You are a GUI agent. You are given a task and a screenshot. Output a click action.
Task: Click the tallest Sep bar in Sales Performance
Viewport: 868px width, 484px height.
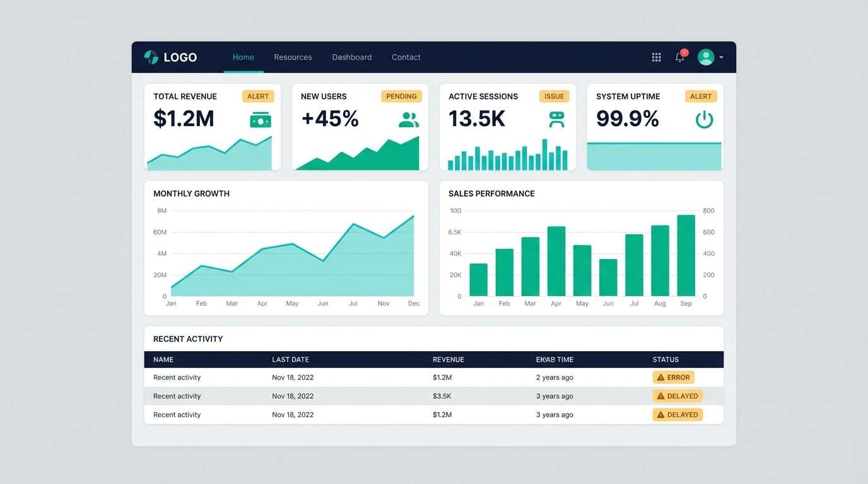tap(686, 255)
